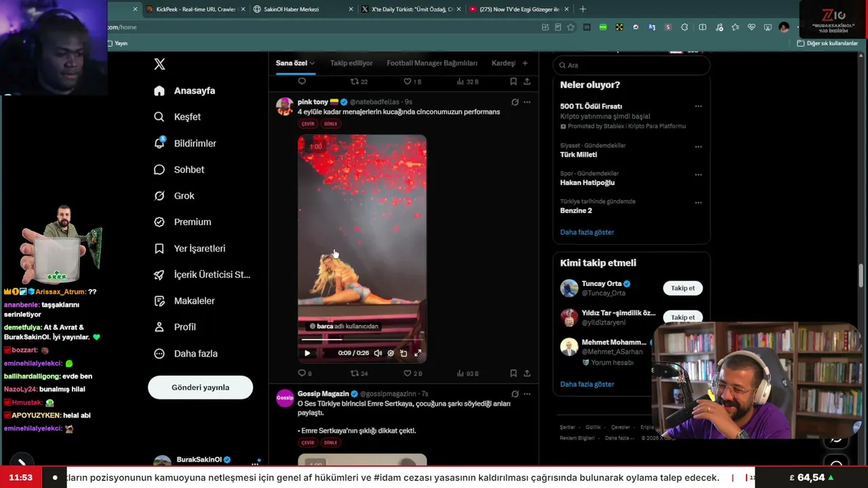868x488 pixels.
Task: Click ÇEVİR on pink tony's post
Action: pyautogui.click(x=308, y=123)
